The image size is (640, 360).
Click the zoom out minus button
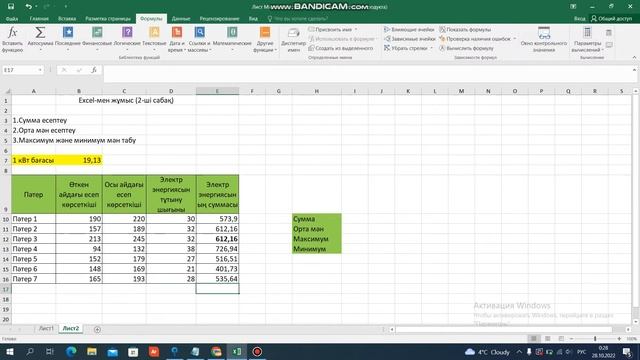point(571,339)
